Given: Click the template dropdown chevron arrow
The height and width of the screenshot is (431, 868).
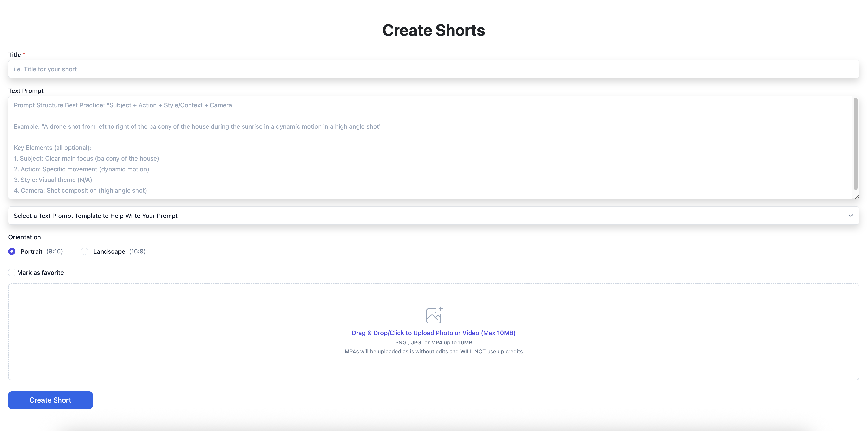Looking at the screenshot, I should pyautogui.click(x=851, y=215).
